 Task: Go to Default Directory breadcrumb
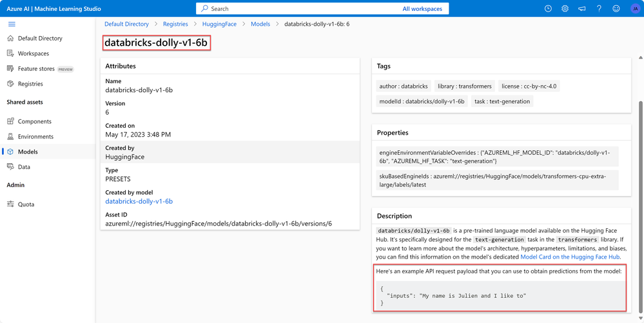point(126,24)
